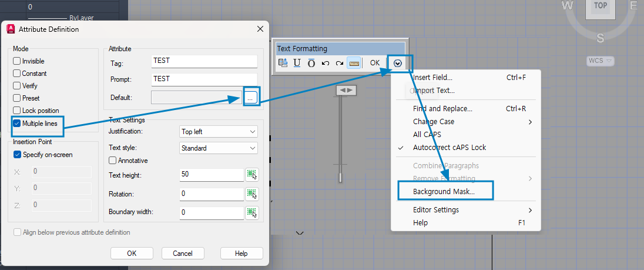Click the Prompt input field

click(x=204, y=79)
